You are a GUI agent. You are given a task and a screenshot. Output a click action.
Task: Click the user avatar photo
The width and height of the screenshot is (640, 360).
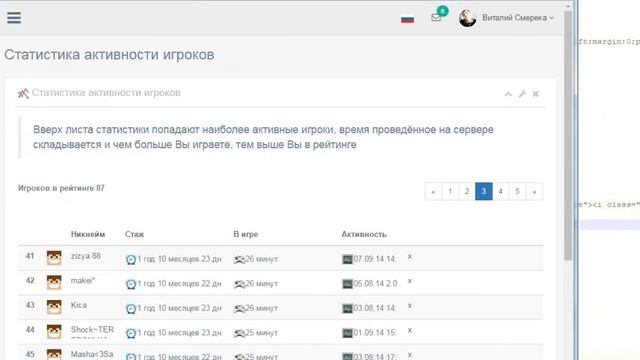tap(467, 18)
